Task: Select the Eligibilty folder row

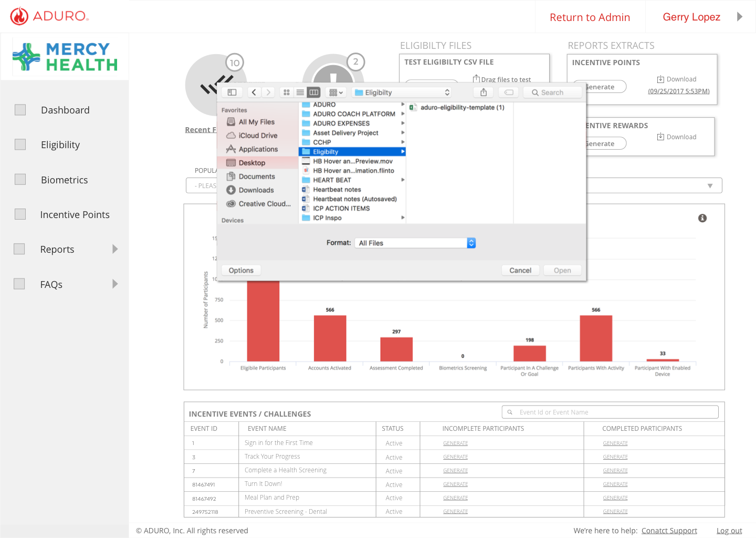Action: pyautogui.click(x=352, y=152)
